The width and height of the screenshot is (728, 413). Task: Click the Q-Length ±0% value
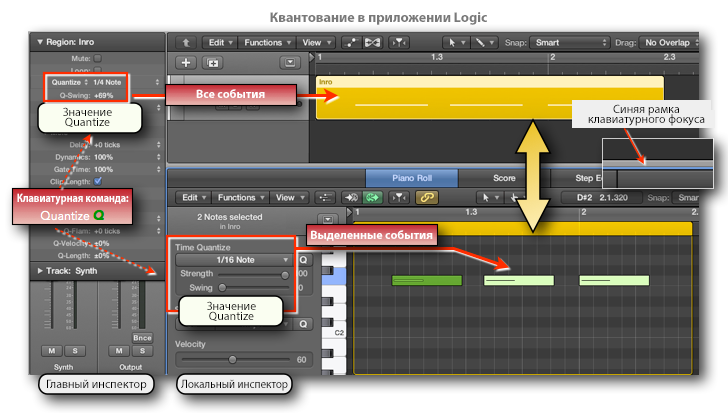point(101,256)
